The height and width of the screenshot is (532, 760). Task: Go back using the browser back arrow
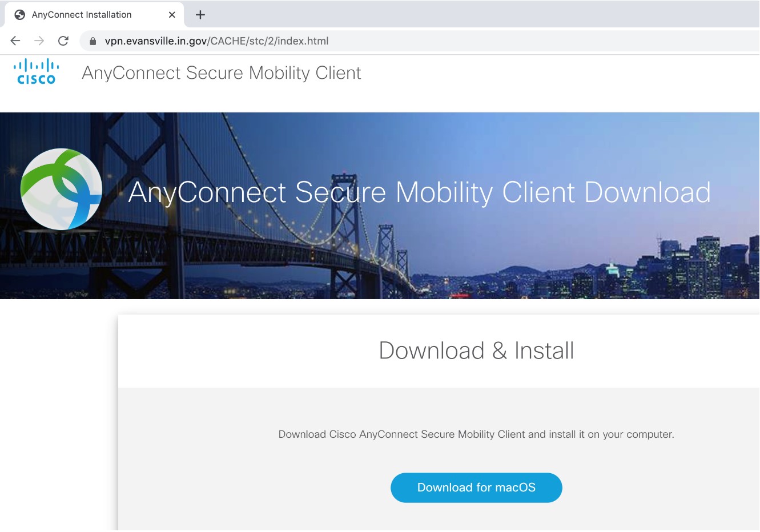point(15,41)
